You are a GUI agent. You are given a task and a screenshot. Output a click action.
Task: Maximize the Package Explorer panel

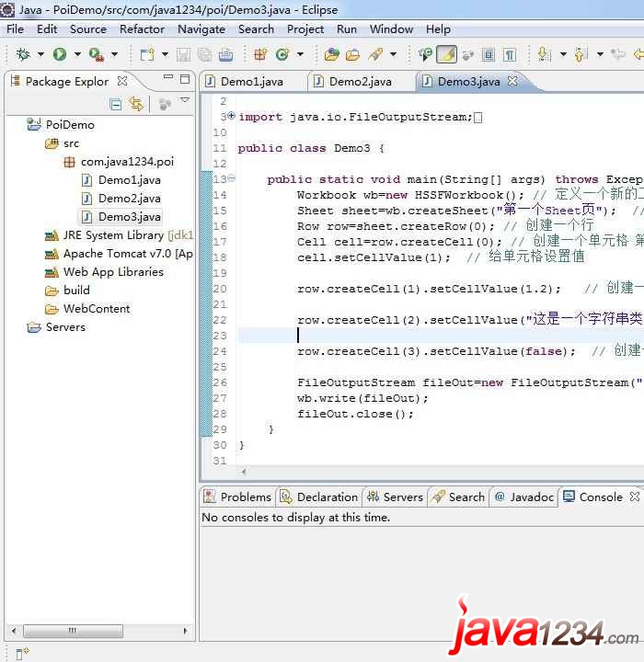pyautogui.click(x=185, y=79)
